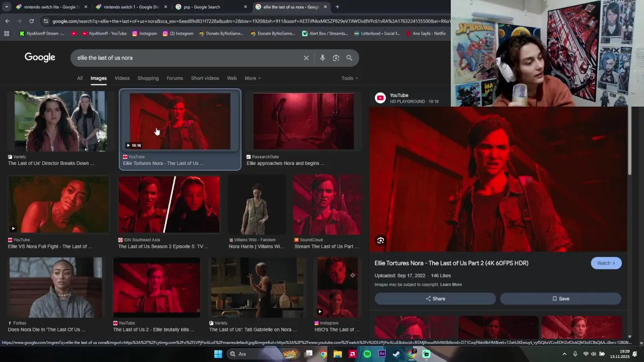Open the 'Ana Sayfa - Netflix' bookmark
The height and width of the screenshot is (362, 644).
coord(425,34)
